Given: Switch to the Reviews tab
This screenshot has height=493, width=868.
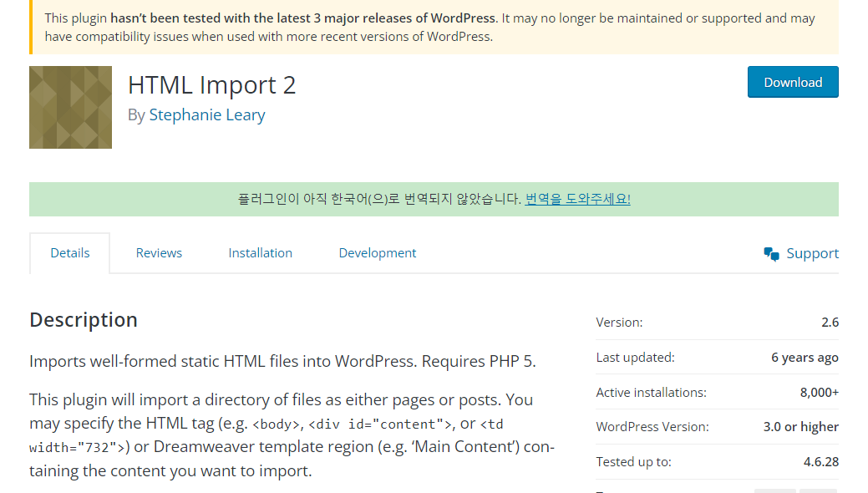Looking at the screenshot, I should coord(159,253).
